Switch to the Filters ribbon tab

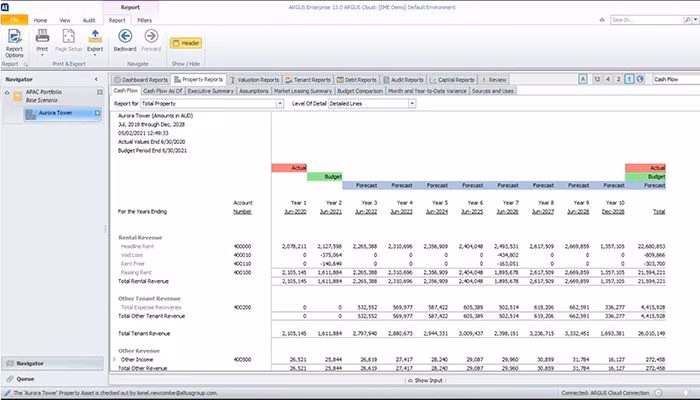pyautogui.click(x=144, y=20)
